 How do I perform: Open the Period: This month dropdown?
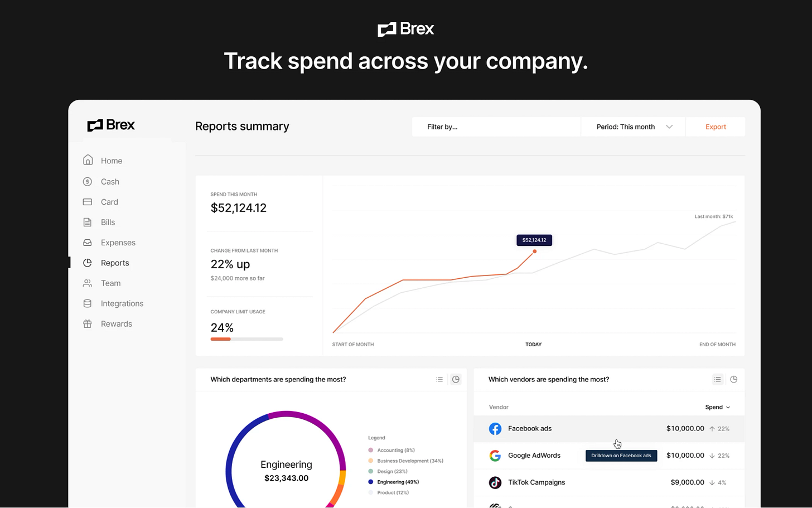click(x=633, y=127)
